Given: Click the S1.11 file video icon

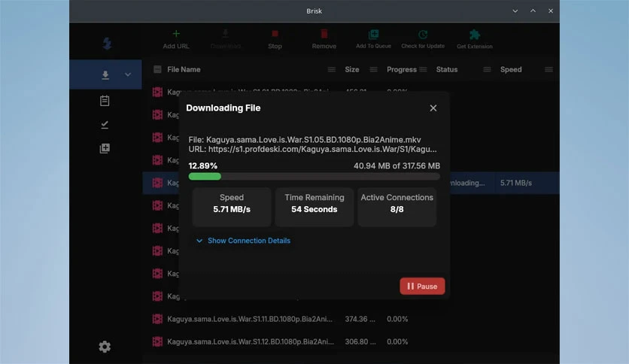Looking at the screenshot, I should pyautogui.click(x=157, y=319).
